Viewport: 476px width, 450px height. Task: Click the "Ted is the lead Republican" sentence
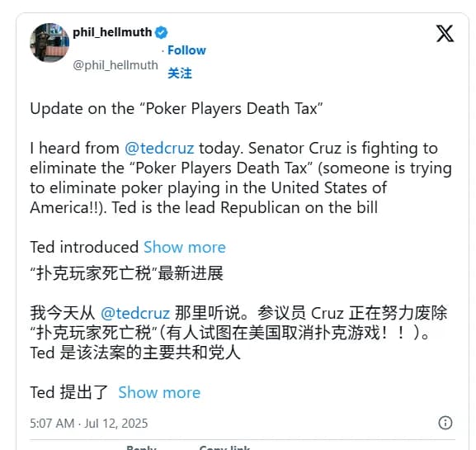click(245, 208)
